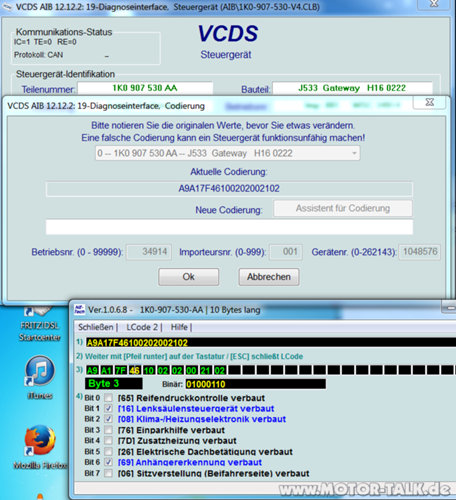Viewport: 456px width, 500px height.
Task: Enable Bit 3 Einparkhilfe verbaut
Action: (x=108, y=430)
